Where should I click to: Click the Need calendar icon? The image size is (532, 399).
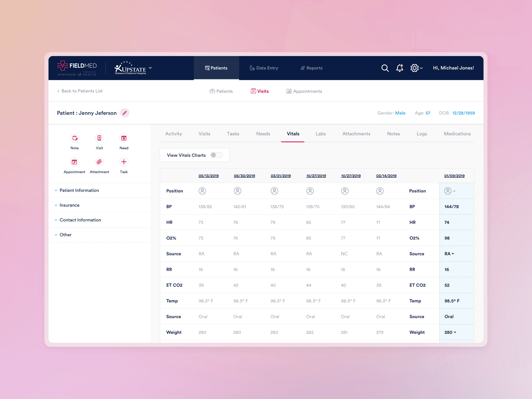(124, 138)
